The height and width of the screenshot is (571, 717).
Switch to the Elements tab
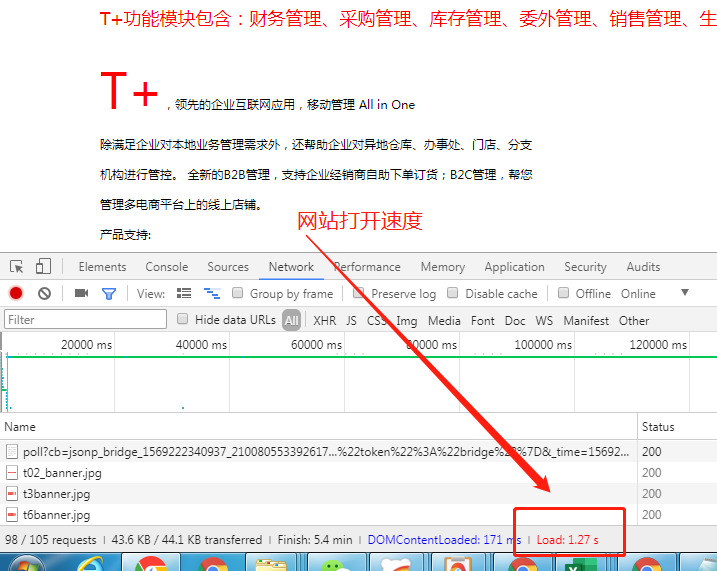(x=102, y=267)
